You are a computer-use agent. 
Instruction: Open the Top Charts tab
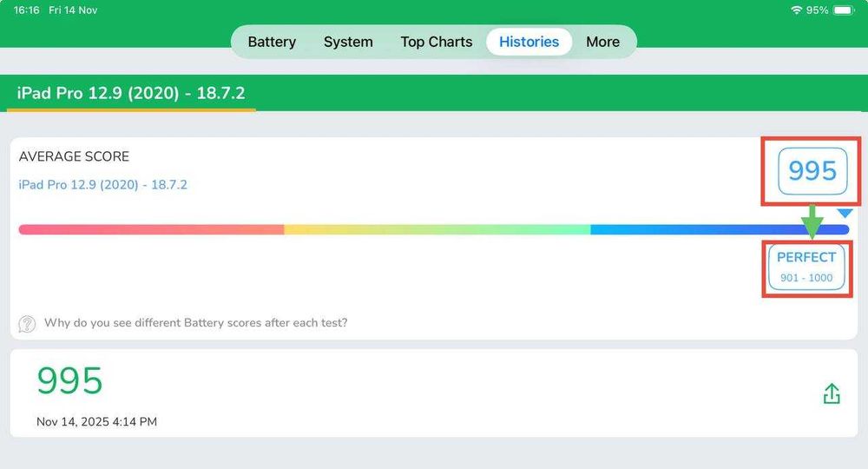(x=437, y=42)
